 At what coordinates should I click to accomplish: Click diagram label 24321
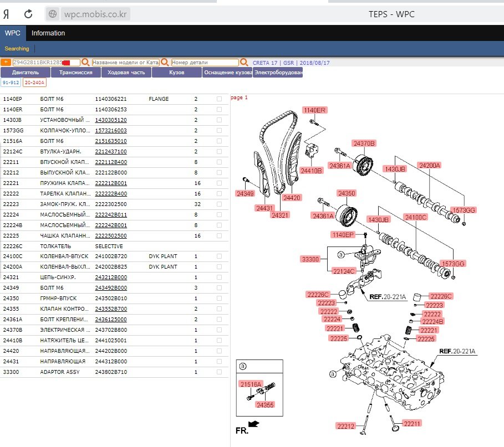(x=280, y=215)
